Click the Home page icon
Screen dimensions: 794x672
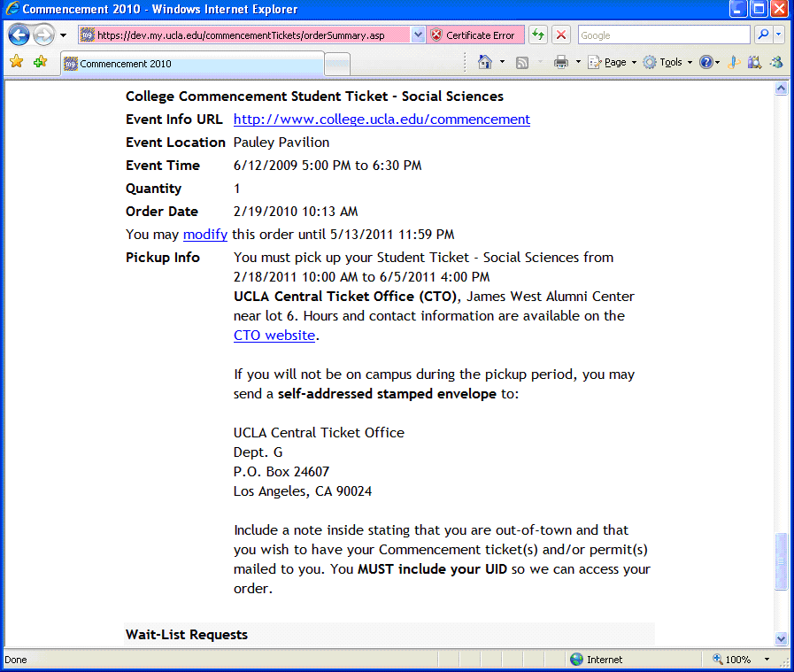484,62
